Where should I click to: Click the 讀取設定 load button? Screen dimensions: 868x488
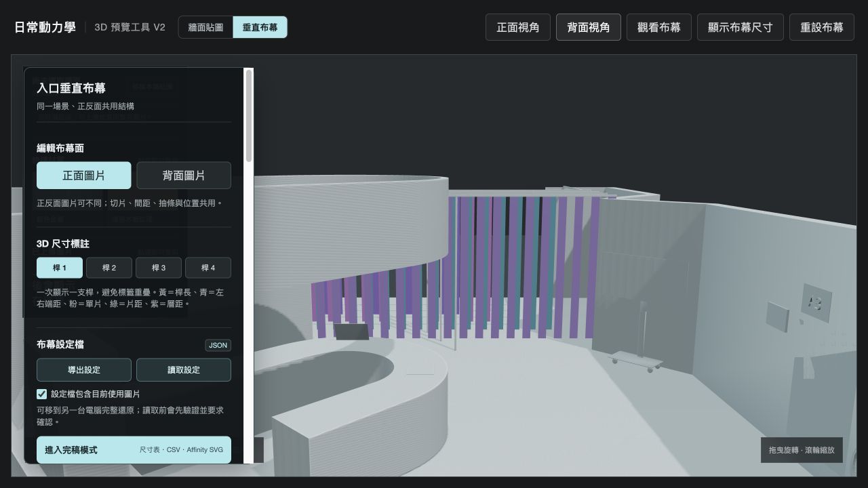point(184,370)
